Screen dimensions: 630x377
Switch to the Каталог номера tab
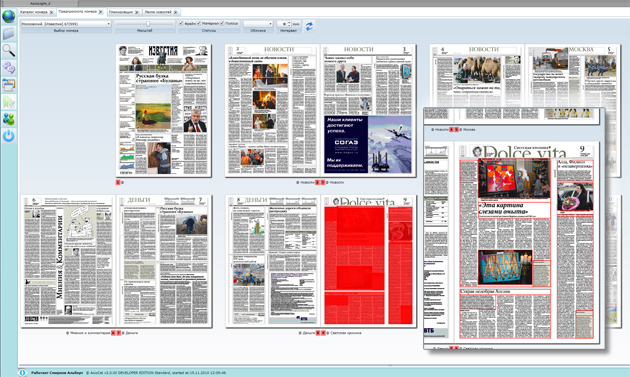click(34, 12)
